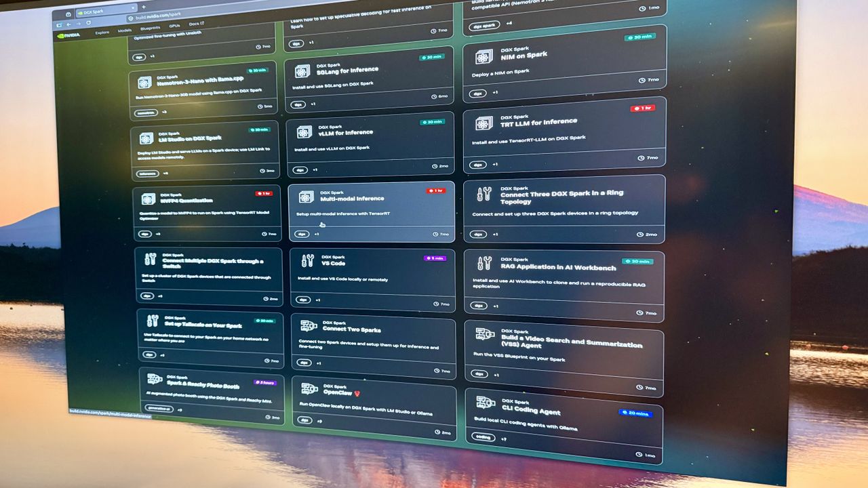Open the Blueprints nav menu item
The height and width of the screenshot is (488, 868).
tap(151, 29)
